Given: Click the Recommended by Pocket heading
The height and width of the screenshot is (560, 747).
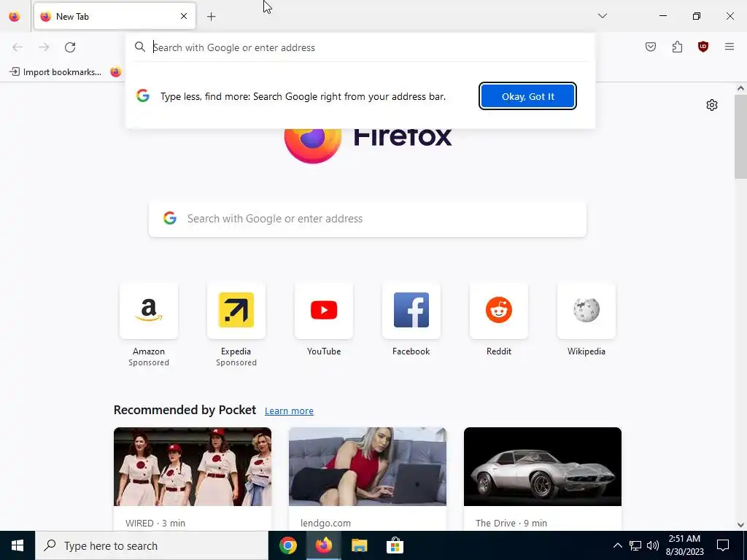Looking at the screenshot, I should click(185, 410).
